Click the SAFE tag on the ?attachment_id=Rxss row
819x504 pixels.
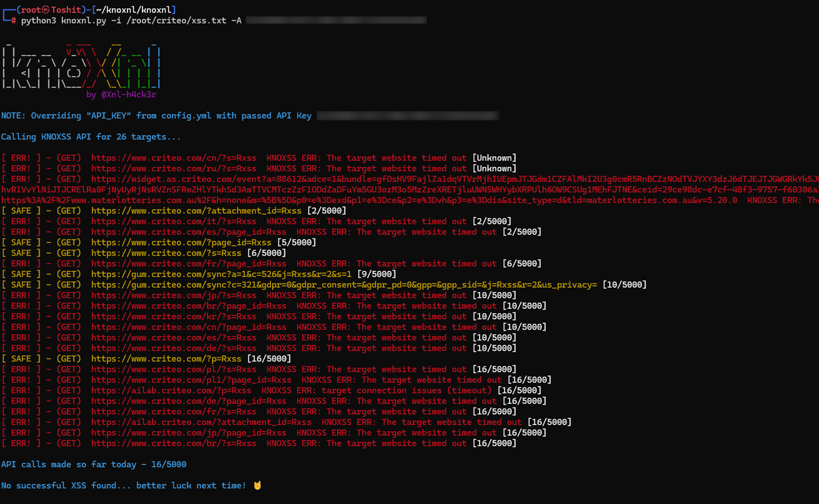pos(22,211)
